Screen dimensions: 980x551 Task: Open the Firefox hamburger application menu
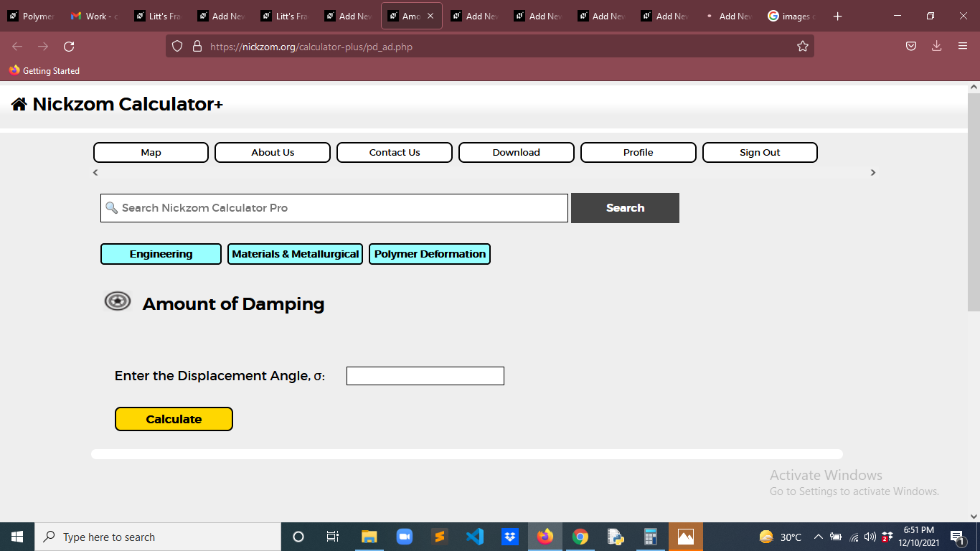(963, 47)
